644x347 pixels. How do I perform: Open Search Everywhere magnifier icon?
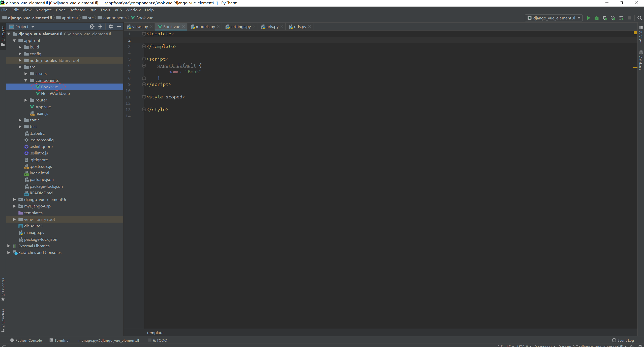click(639, 18)
